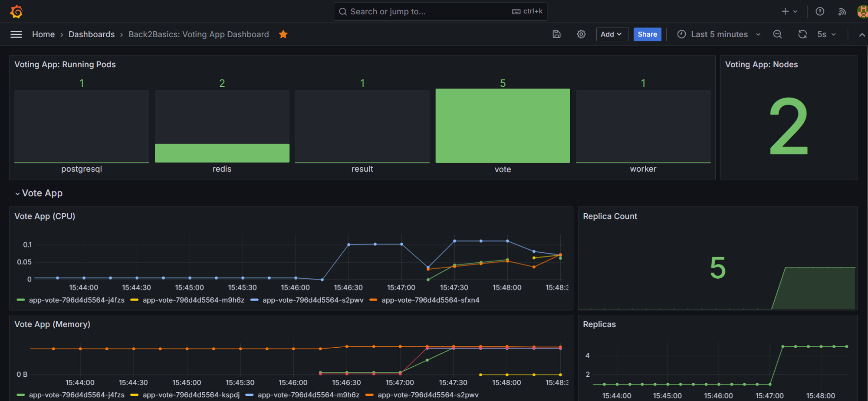Unfavorite the dashboard by clicking the star

[x=283, y=34]
